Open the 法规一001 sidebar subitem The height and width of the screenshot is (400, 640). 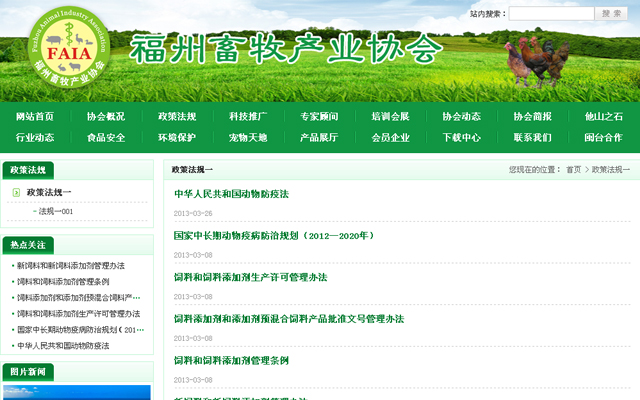(56, 211)
